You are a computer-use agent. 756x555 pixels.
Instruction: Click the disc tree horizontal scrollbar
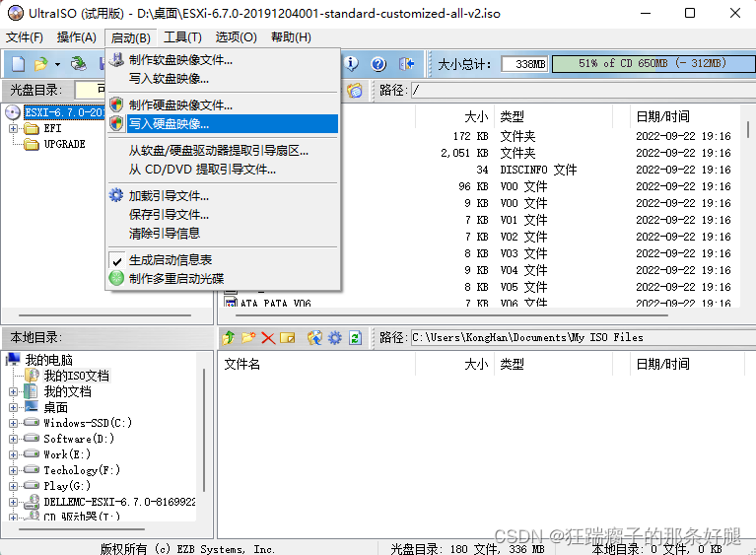click(105, 315)
